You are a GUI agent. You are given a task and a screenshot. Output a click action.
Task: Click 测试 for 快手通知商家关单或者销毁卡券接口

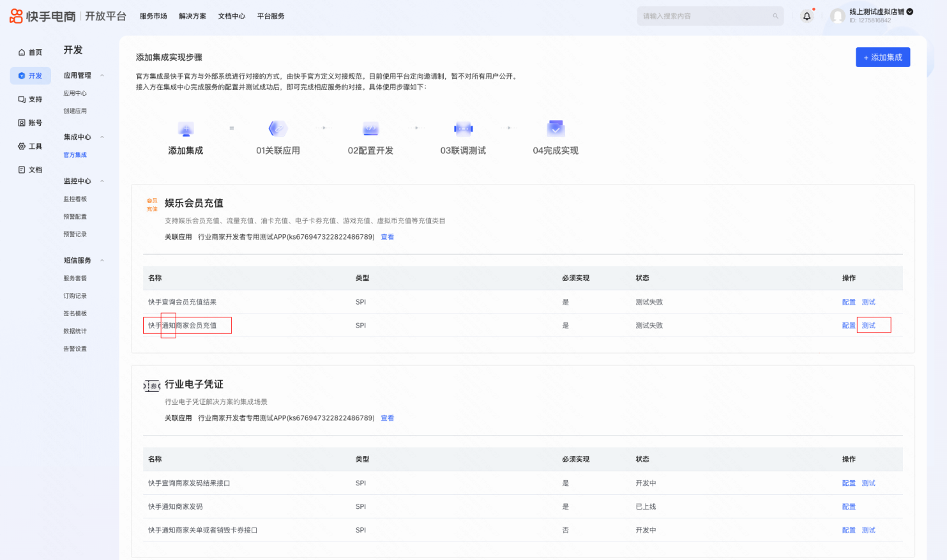868,530
